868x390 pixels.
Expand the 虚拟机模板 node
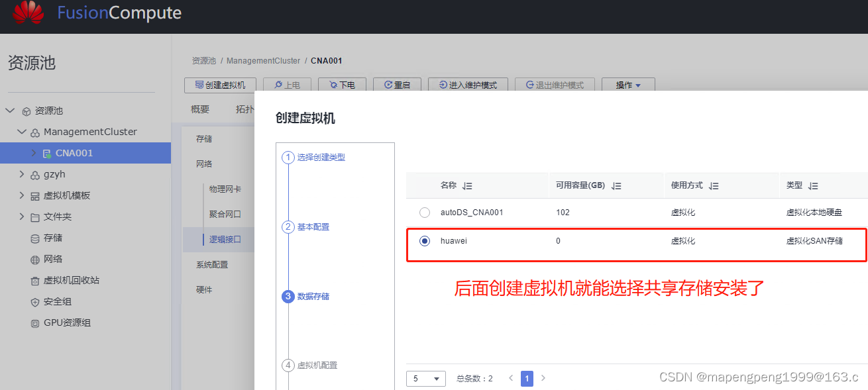(22, 195)
